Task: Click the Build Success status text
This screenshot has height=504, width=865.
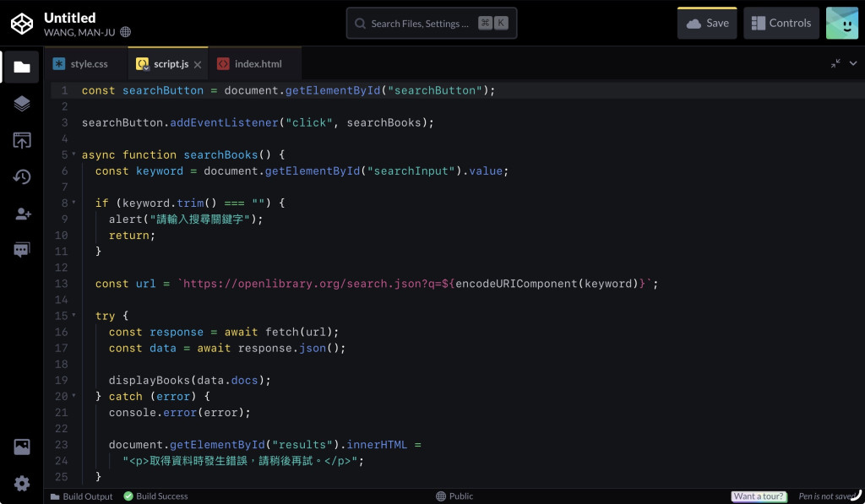Action: pyautogui.click(x=161, y=496)
